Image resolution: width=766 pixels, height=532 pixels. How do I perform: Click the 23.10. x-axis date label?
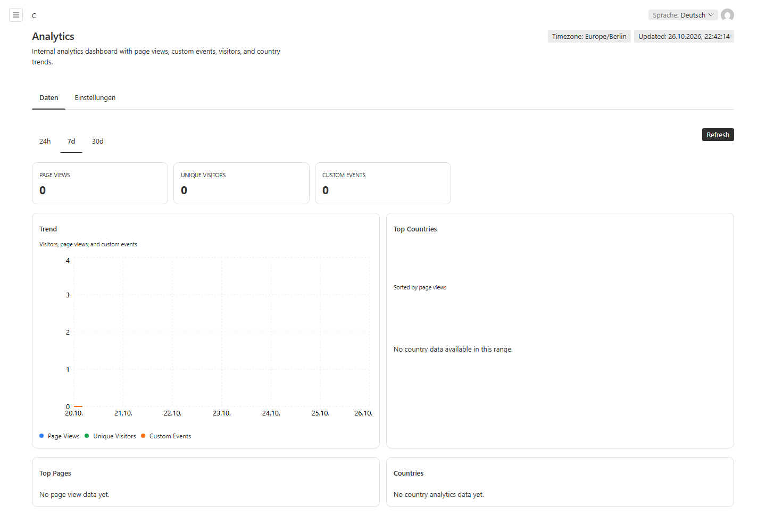(x=222, y=413)
